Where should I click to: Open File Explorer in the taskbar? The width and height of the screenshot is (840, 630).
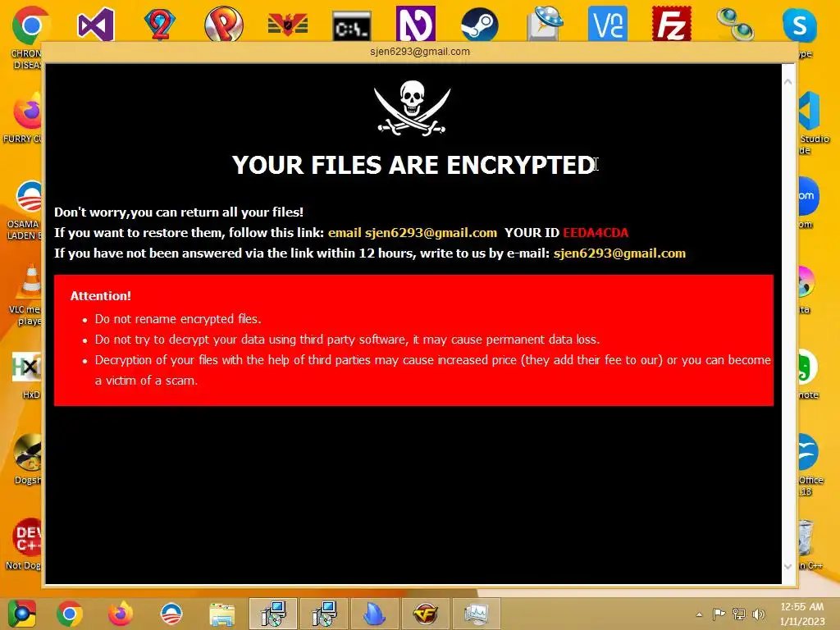[x=222, y=614]
